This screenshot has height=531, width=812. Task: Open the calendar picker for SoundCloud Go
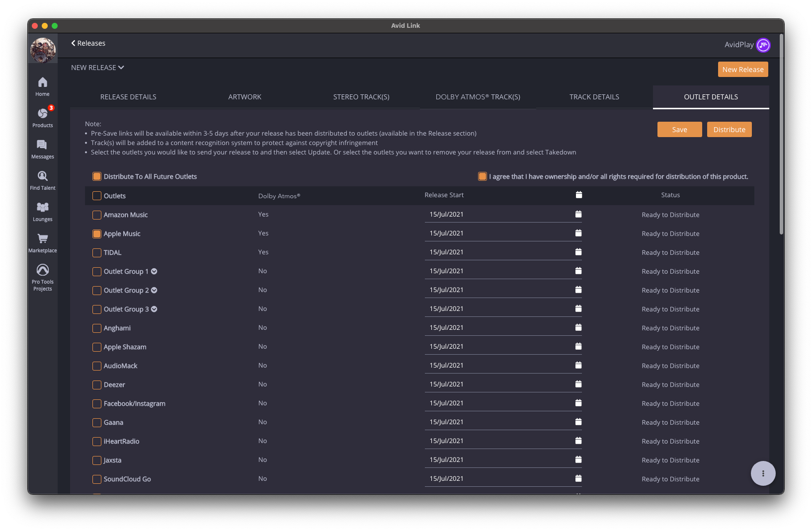point(578,478)
